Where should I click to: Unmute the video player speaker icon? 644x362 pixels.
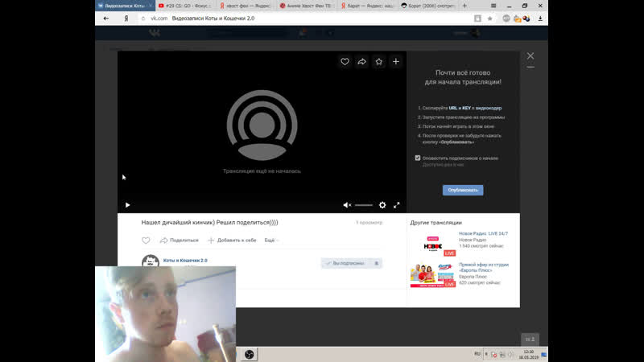(x=347, y=205)
